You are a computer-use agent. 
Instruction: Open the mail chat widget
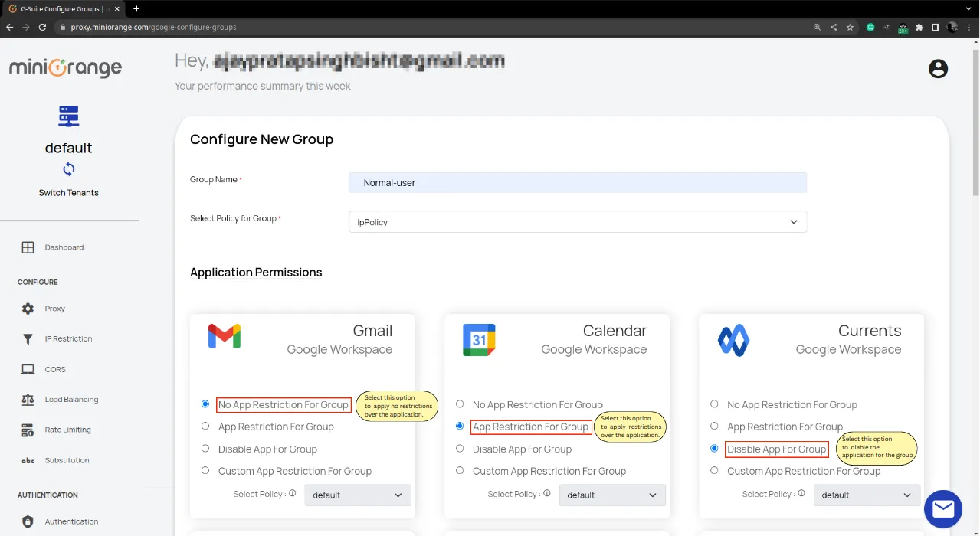943,509
